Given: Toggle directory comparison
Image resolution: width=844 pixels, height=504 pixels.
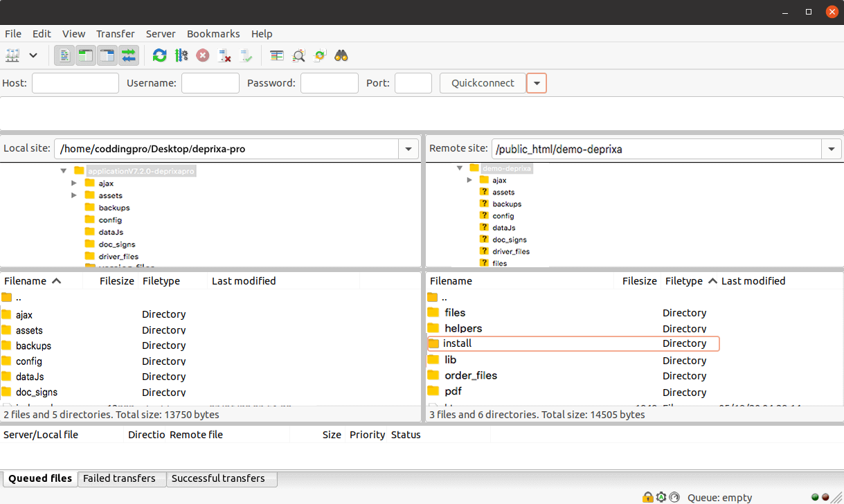Looking at the screenshot, I should point(298,55).
